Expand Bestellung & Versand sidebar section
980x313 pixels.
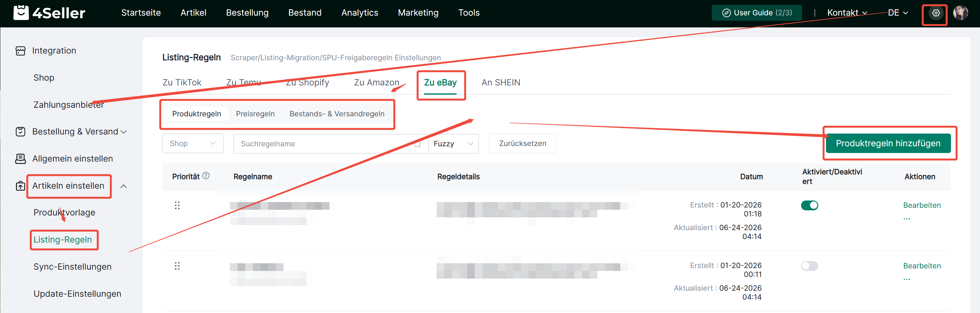coord(124,132)
